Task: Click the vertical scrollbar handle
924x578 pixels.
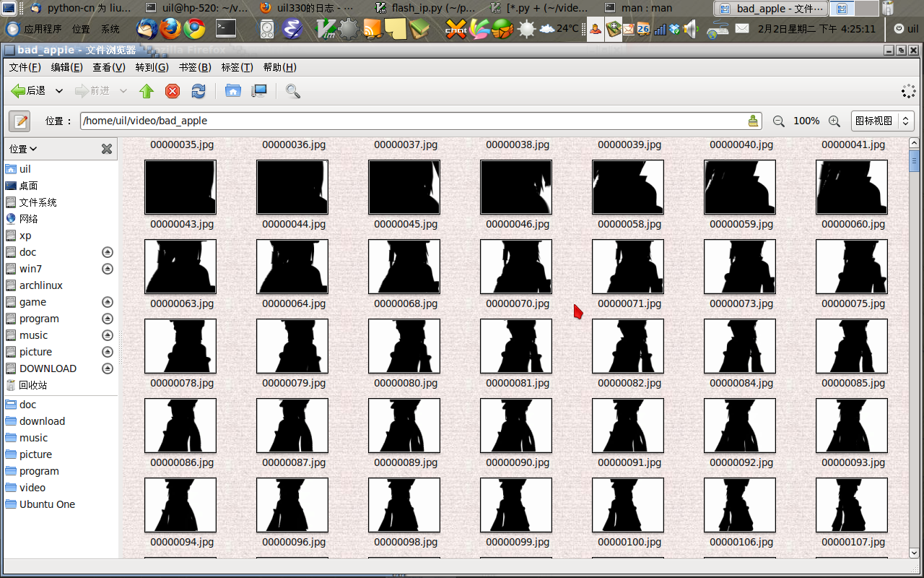Action: tap(915, 160)
